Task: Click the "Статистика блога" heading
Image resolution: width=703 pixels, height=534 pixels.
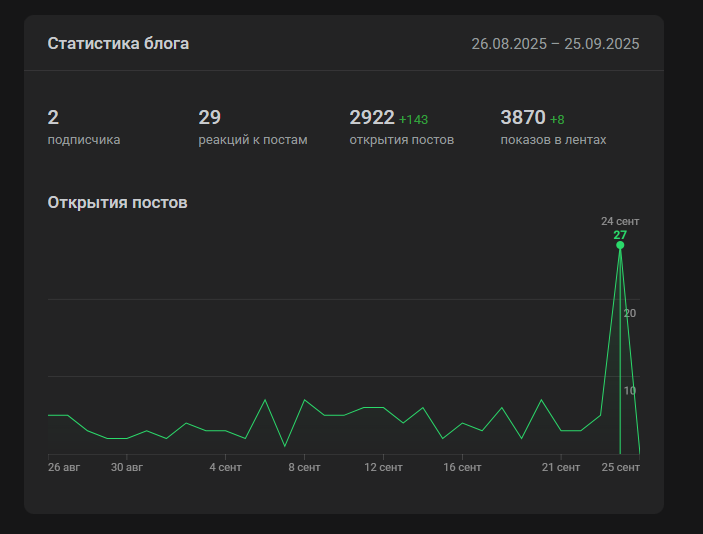Action: (x=118, y=44)
